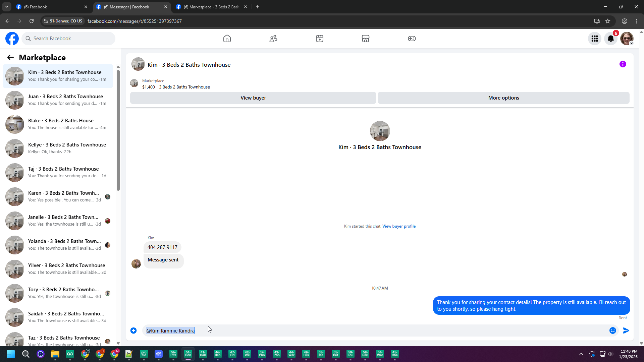This screenshot has height=362, width=644.
Task: Click the View buyer profile link
Action: (399, 226)
